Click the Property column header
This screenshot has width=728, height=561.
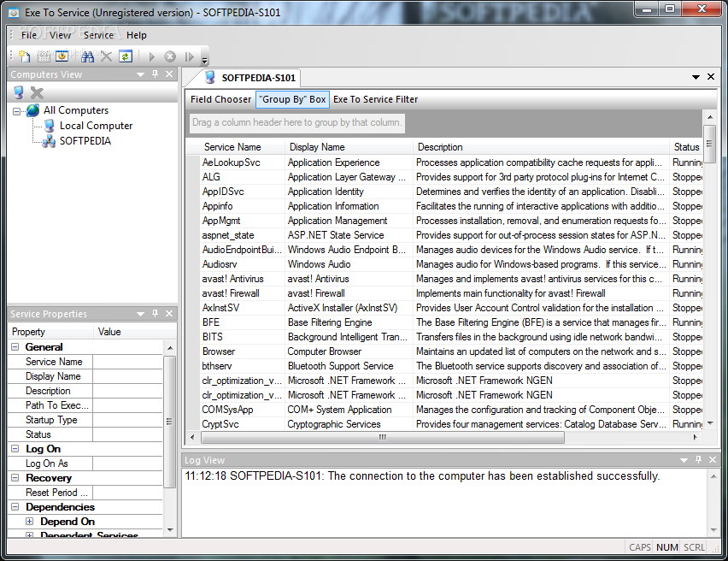(50, 332)
